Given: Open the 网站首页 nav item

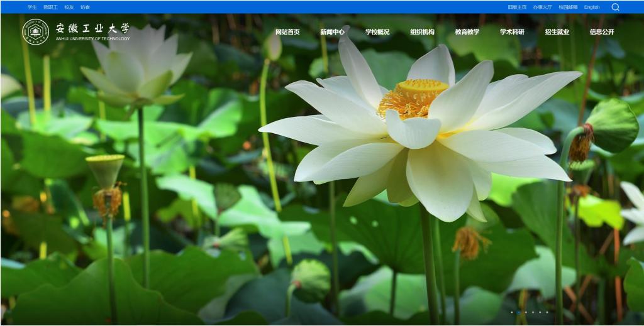Looking at the screenshot, I should pyautogui.click(x=287, y=32).
